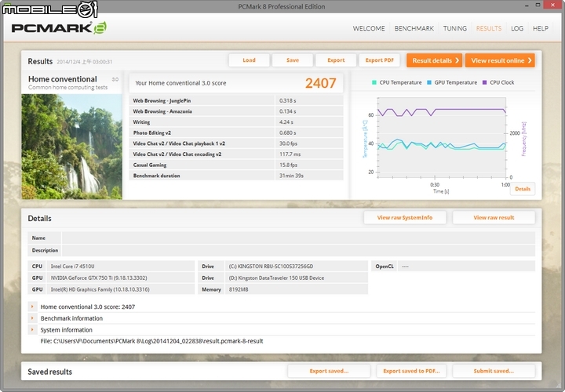Open the WELCOME tab
The height and width of the screenshot is (392, 565).
point(369,28)
